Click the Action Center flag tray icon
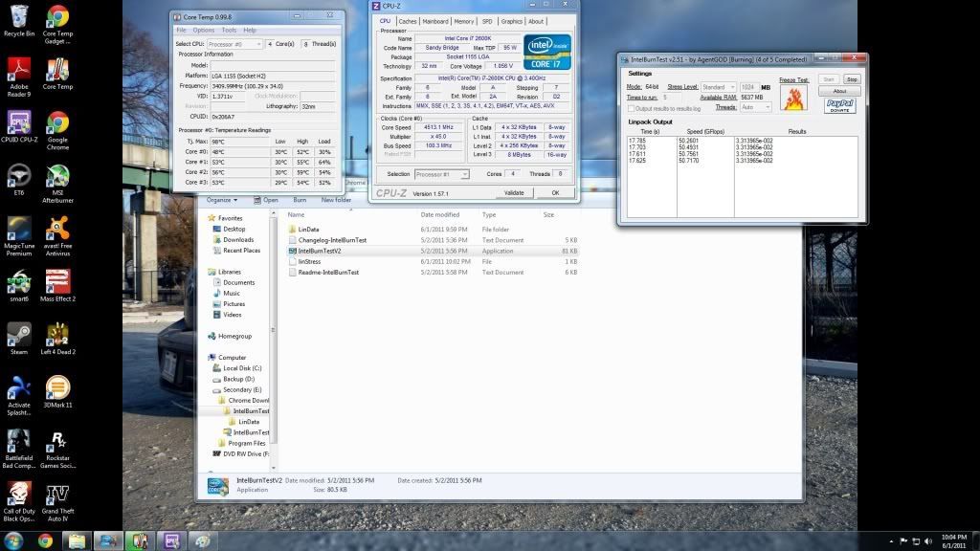The image size is (980, 551). (903, 541)
